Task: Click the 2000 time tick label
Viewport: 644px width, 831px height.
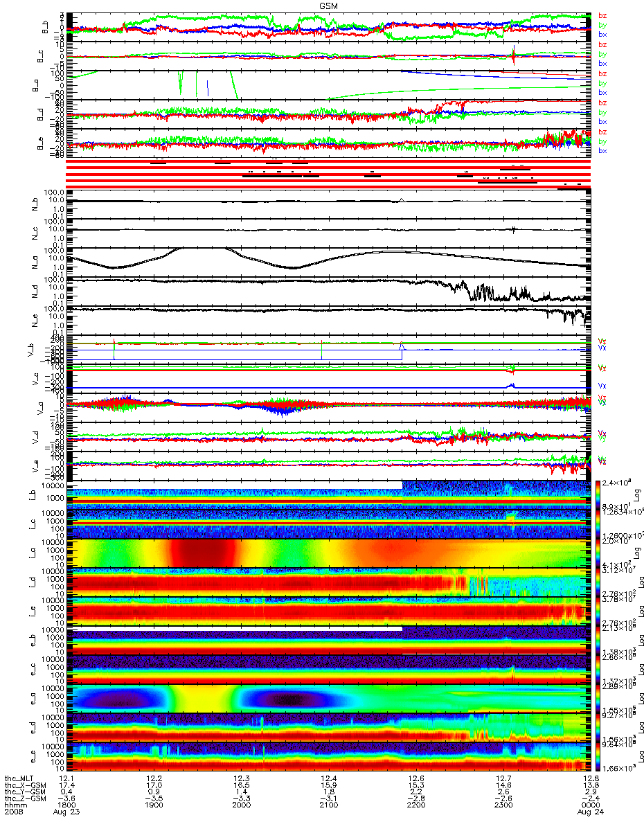Action: pos(241,805)
